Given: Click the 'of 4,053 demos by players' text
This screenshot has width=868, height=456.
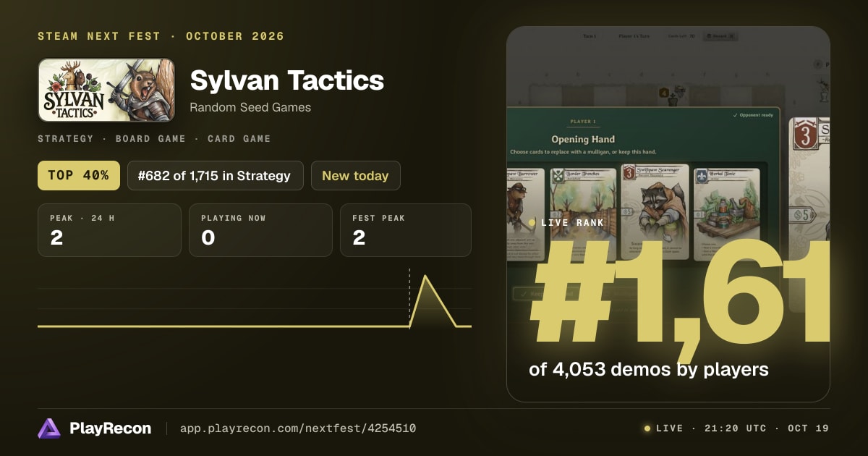Looking at the screenshot, I should [649, 369].
